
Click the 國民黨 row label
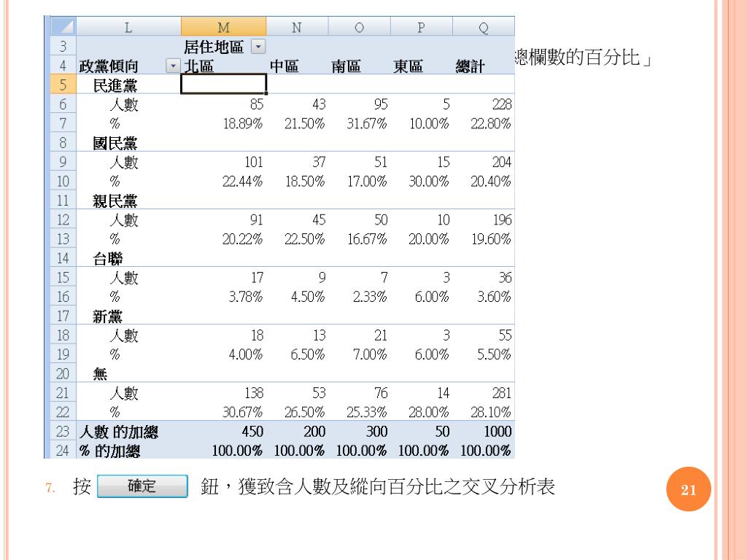click(x=115, y=143)
